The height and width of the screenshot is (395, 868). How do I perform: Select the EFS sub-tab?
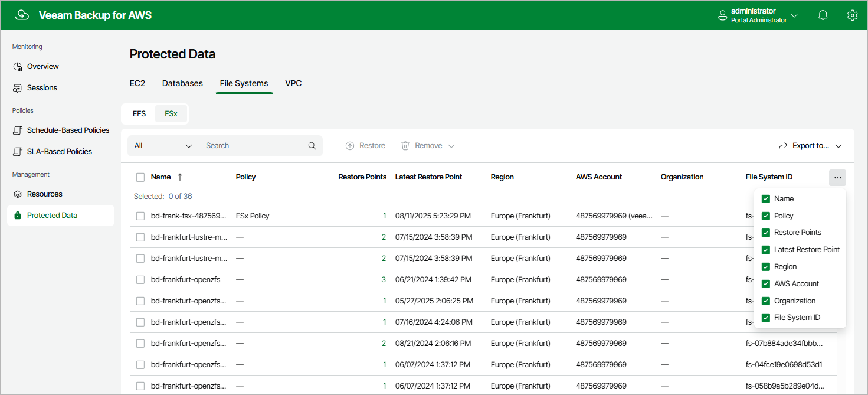click(x=139, y=114)
